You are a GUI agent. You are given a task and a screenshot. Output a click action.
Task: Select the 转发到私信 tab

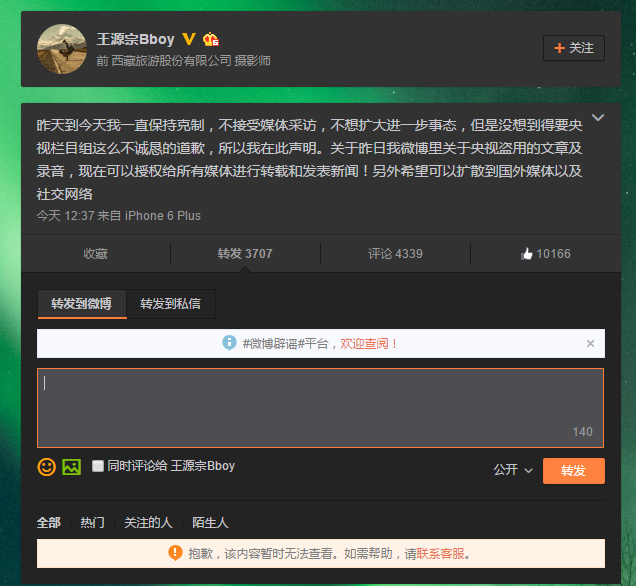click(170, 304)
